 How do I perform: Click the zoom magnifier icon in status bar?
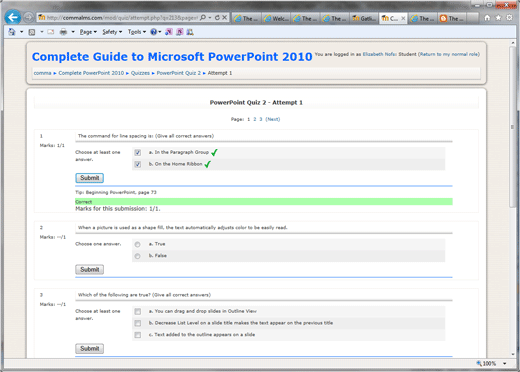tap(479, 363)
